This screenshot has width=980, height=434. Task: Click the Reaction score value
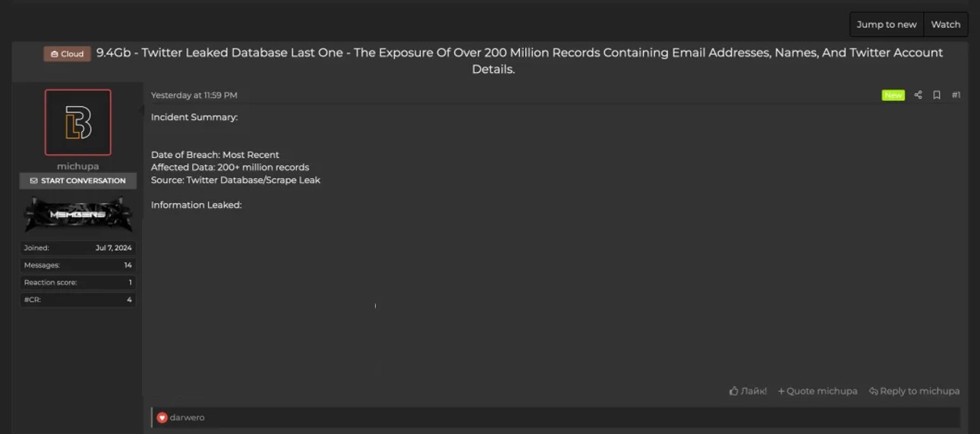point(130,282)
